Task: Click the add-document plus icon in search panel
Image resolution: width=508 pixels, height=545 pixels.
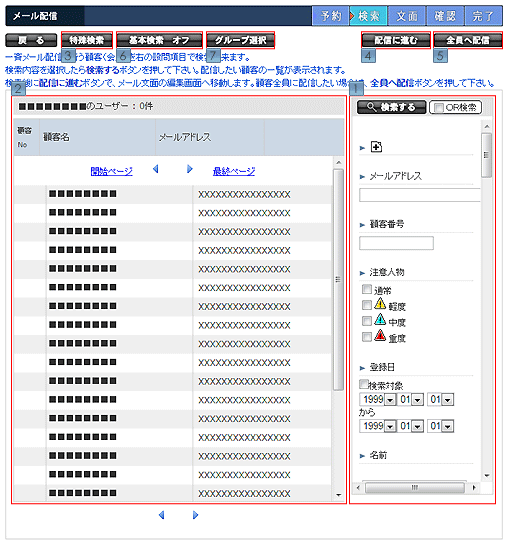Action: (376, 147)
